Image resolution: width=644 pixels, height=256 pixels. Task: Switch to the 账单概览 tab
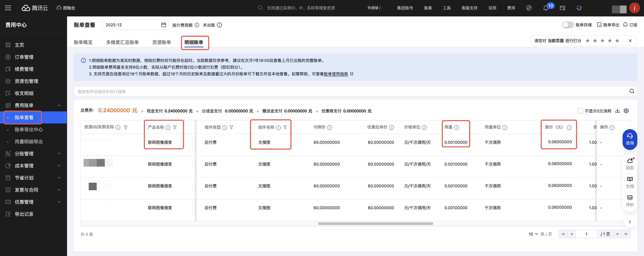tap(83, 42)
